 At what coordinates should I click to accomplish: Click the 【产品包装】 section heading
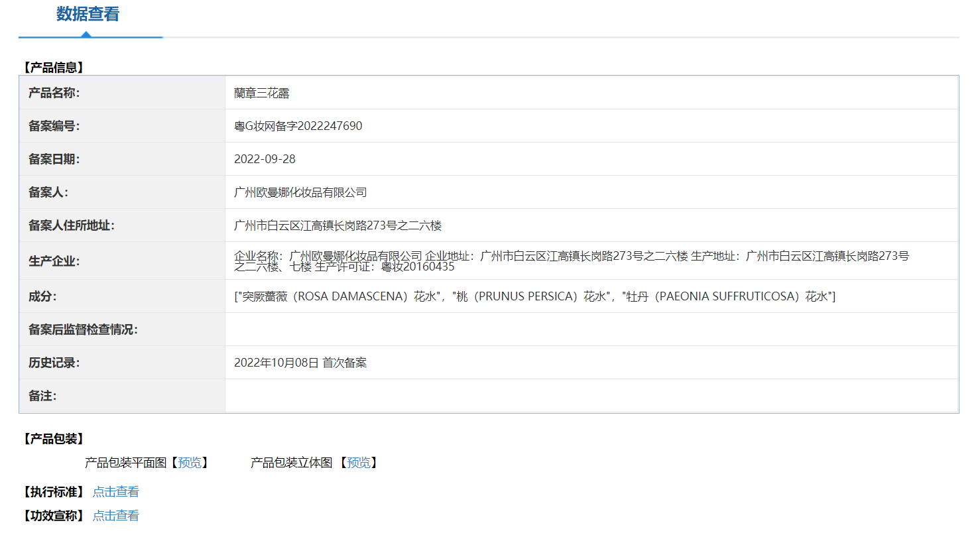point(54,439)
